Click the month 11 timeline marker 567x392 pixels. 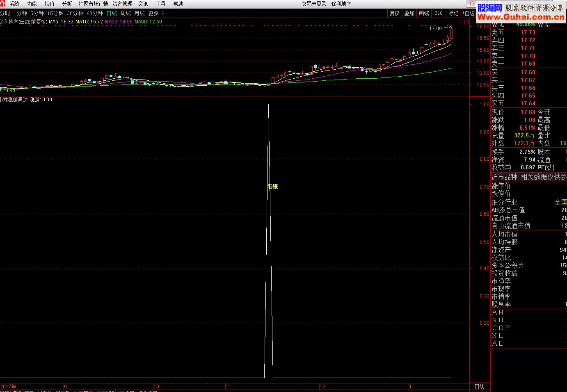coord(228,386)
